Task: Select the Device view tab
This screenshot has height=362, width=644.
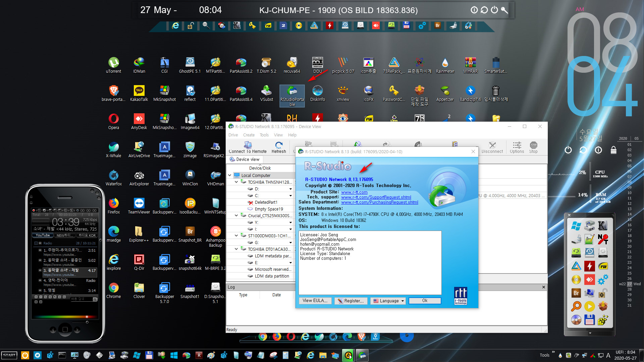Action: pyautogui.click(x=245, y=160)
